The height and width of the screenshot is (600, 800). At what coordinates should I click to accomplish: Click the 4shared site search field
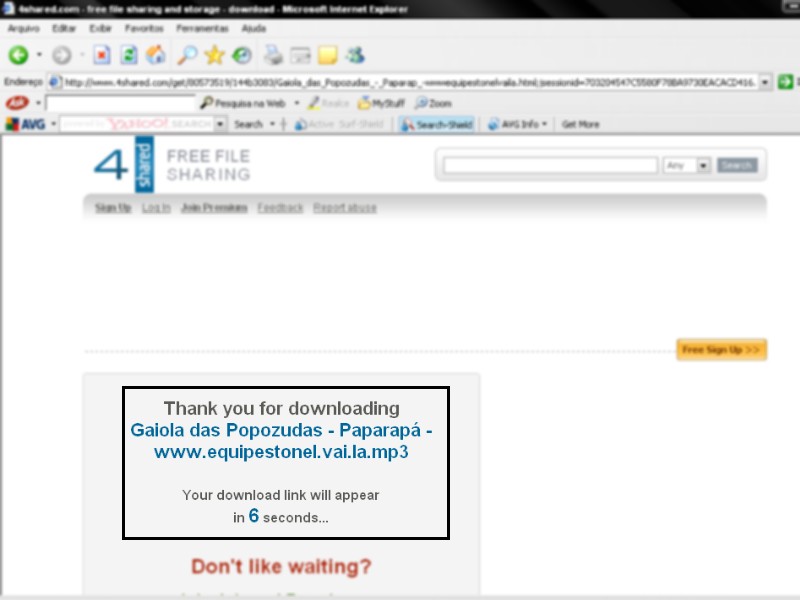coord(549,165)
